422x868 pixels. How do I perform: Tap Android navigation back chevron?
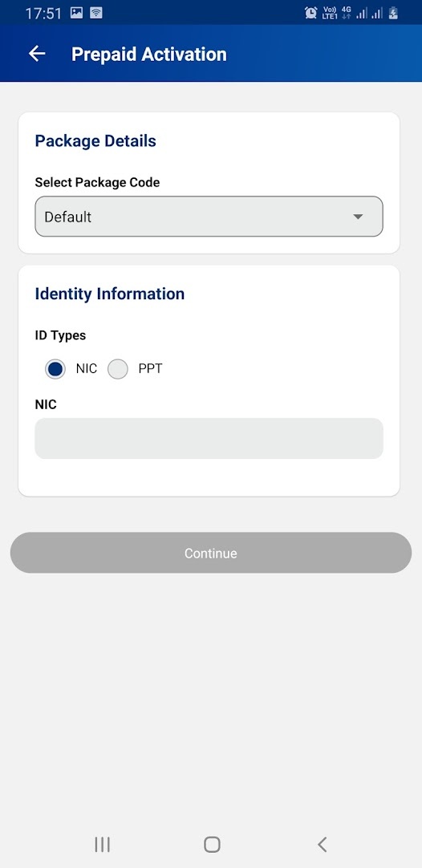click(322, 844)
